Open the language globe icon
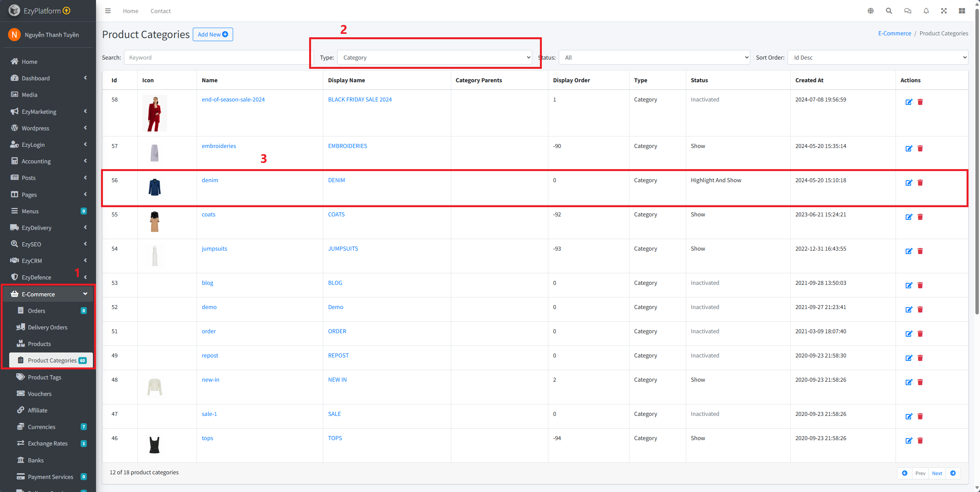Viewport: 980px width, 492px height. tap(871, 11)
